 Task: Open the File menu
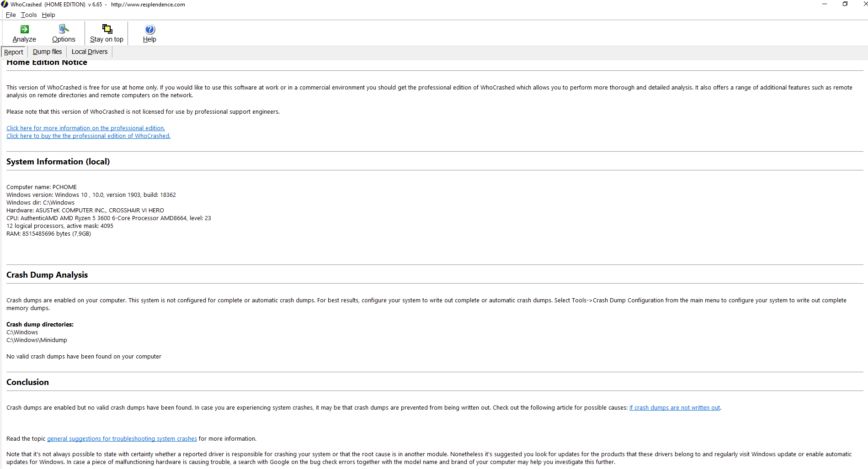11,15
